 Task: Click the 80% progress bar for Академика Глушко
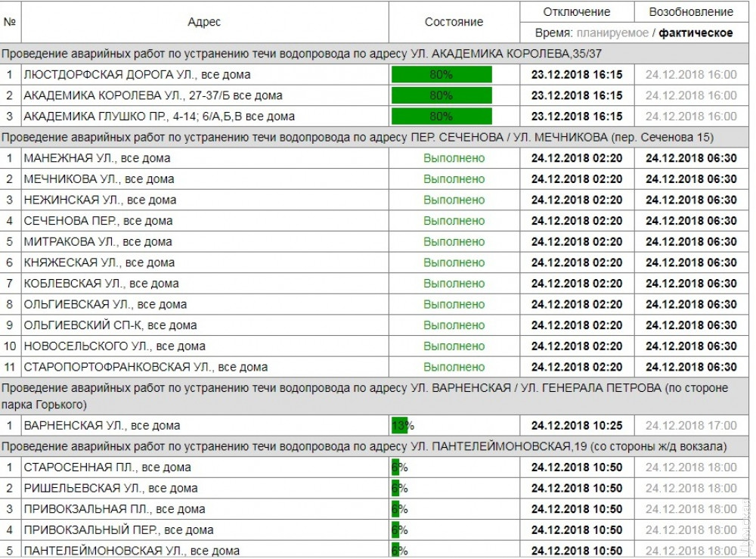tap(442, 116)
